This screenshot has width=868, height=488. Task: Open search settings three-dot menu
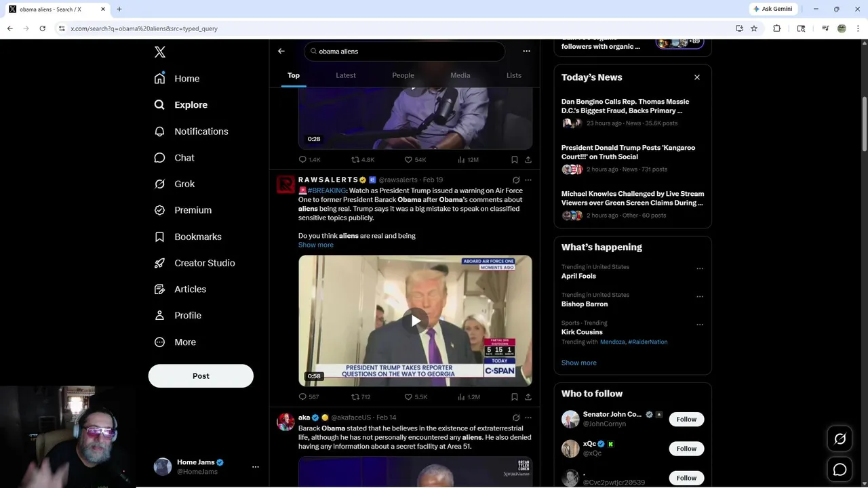[526, 52]
